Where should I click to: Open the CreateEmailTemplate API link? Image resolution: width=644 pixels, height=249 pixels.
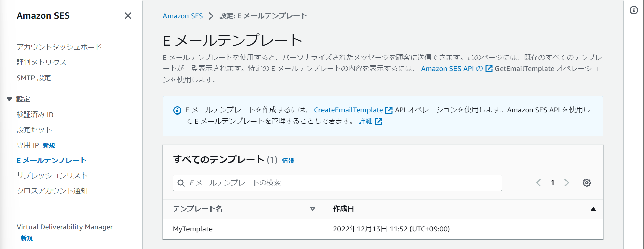pos(348,110)
